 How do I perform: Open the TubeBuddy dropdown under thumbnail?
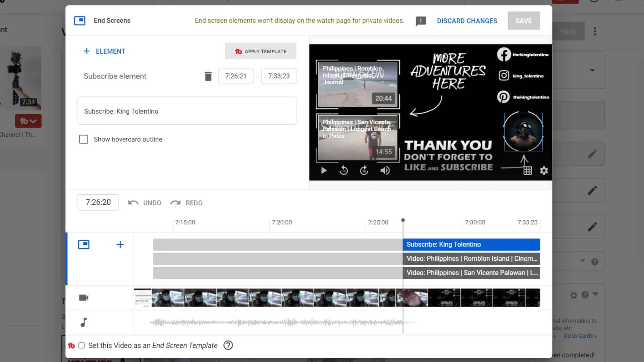[28, 121]
